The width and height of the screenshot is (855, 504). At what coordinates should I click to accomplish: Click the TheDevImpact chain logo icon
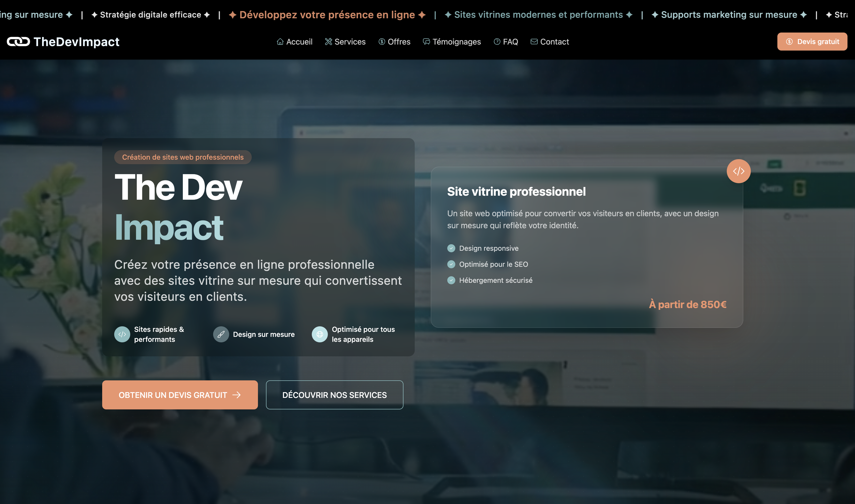point(18,42)
